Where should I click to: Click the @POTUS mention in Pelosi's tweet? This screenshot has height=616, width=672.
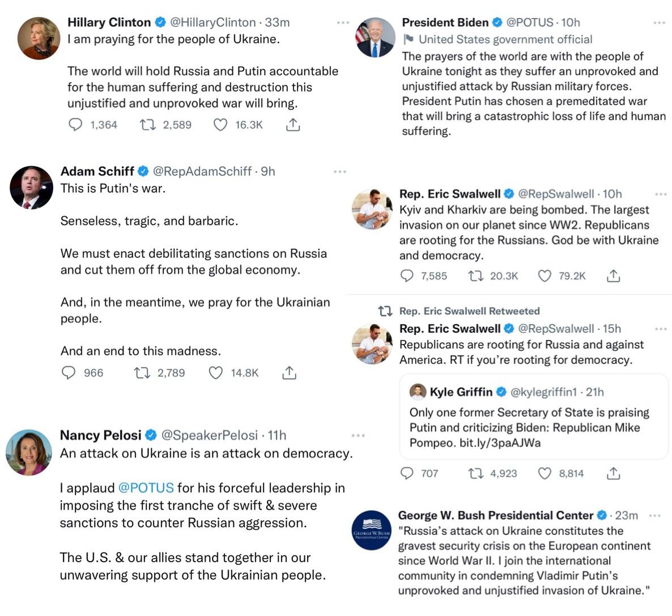point(146,488)
